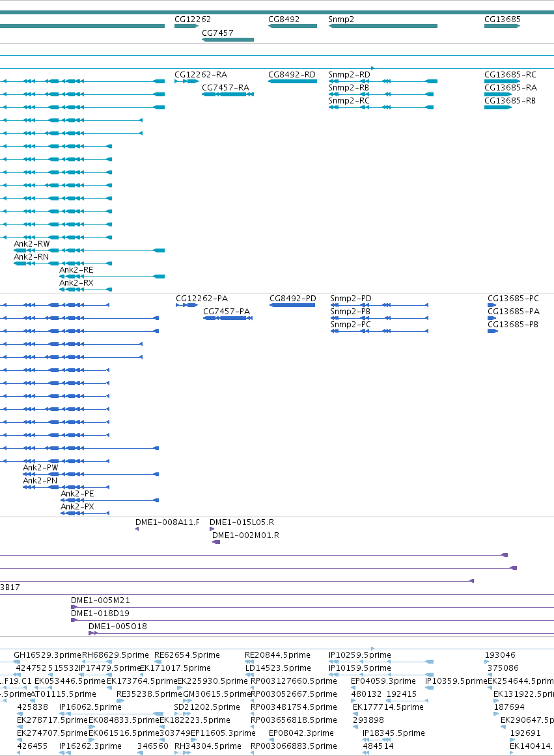Click the CG12262 gene label
Viewport: 554px width, 756px height.
tap(193, 20)
